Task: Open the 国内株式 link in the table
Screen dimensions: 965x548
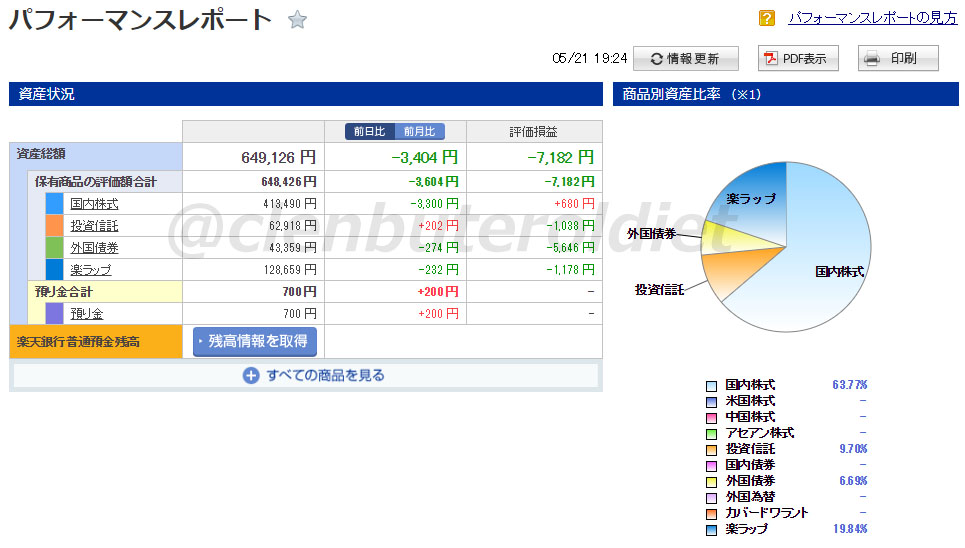Action: (94, 204)
